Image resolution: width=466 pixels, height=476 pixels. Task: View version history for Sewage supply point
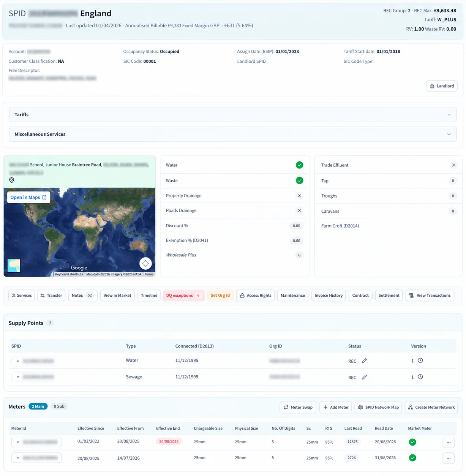(420, 377)
